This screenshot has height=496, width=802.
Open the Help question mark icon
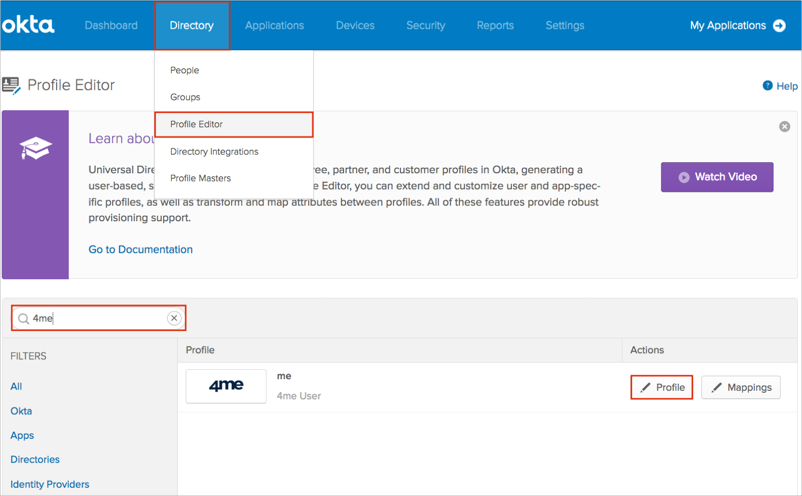tap(767, 86)
